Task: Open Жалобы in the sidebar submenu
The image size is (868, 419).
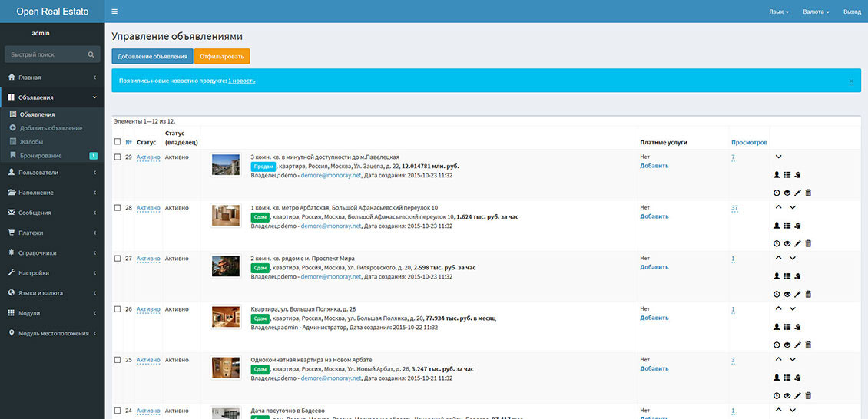Action: (31, 142)
